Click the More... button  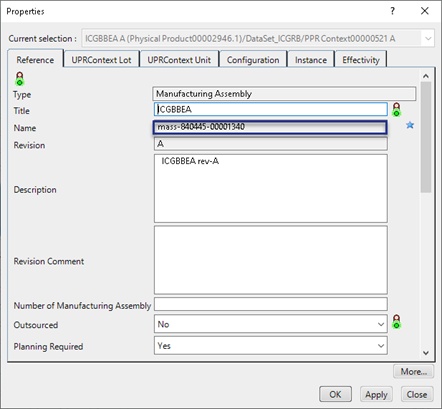[x=414, y=371]
